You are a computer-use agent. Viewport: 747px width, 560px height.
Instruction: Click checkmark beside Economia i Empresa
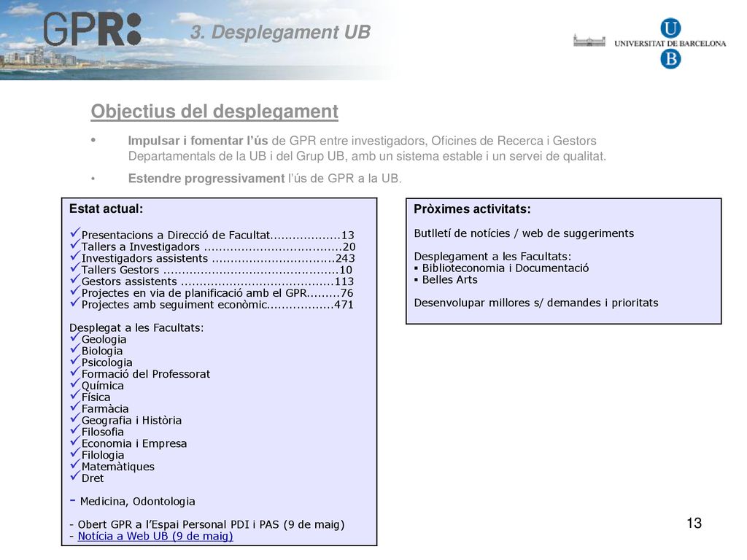pyautogui.click(x=75, y=441)
